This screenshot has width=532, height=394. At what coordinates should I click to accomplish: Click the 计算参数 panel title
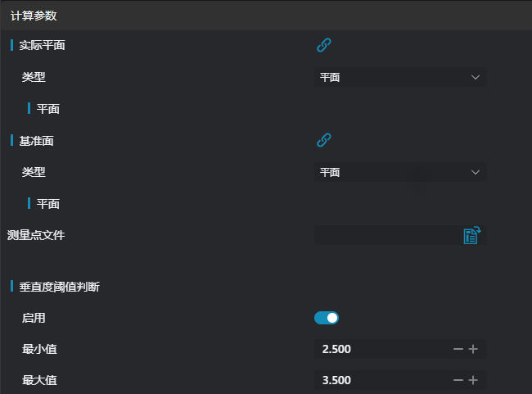pos(34,16)
